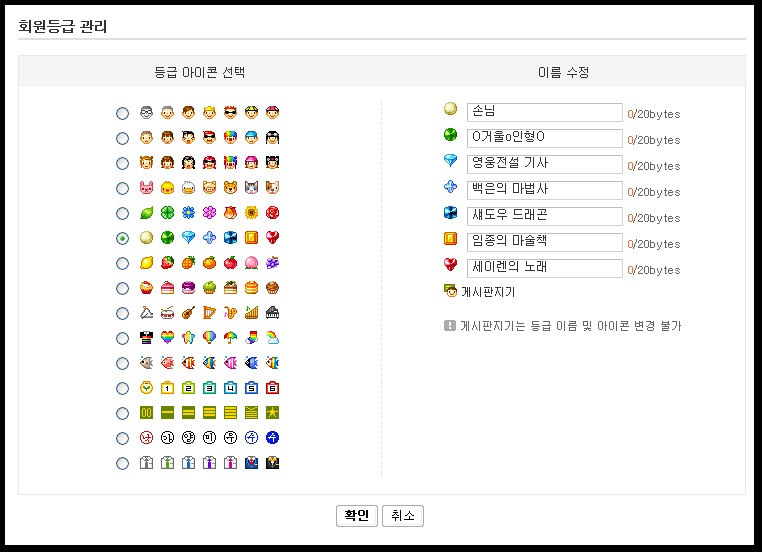Screen dimensions: 762x552
Task: Click the strawberry icon
Action: [167, 263]
